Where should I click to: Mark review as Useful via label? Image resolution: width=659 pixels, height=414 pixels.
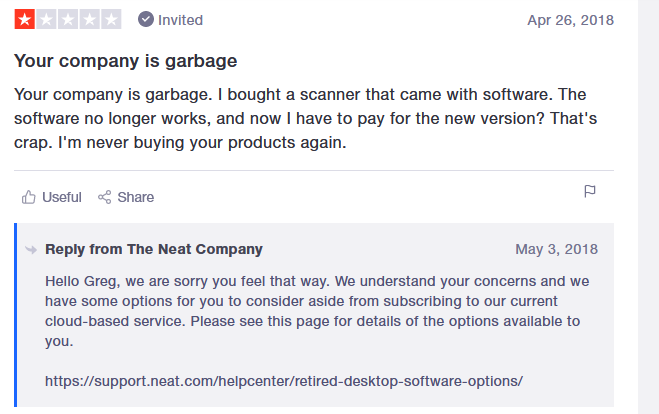pos(62,197)
